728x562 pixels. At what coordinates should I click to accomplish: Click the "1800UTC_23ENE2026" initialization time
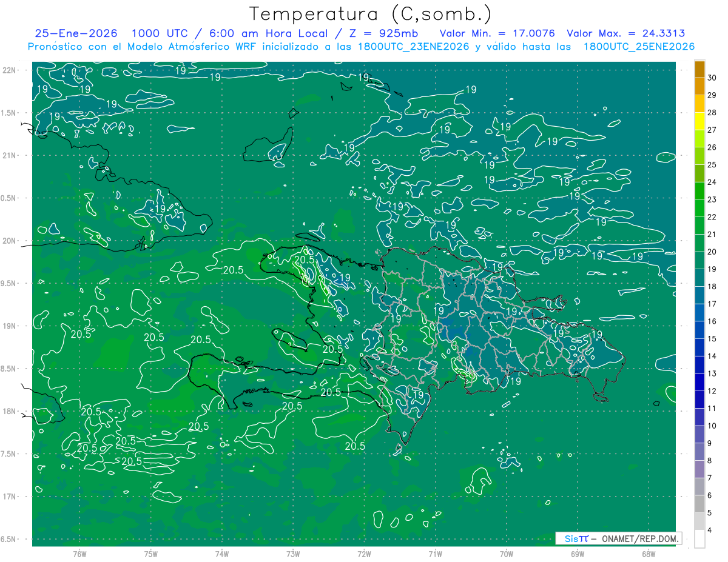click(413, 47)
